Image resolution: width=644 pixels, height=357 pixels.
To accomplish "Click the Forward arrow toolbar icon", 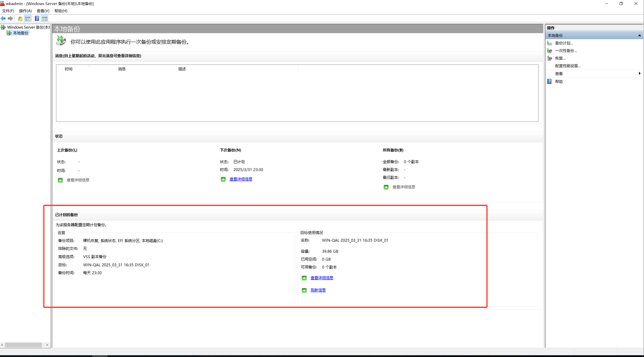I will [10, 18].
